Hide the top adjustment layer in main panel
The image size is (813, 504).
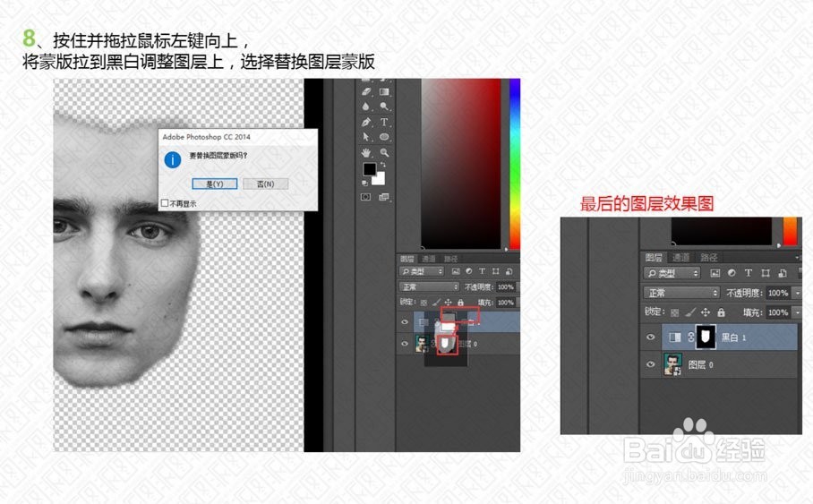click(x=405, y=322)
